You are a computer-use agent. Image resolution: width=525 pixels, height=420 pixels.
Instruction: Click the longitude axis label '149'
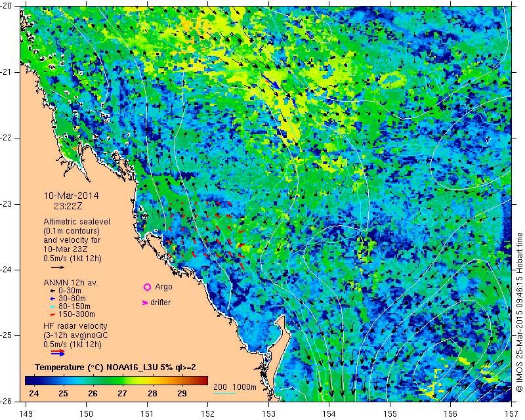coord(26,413)
